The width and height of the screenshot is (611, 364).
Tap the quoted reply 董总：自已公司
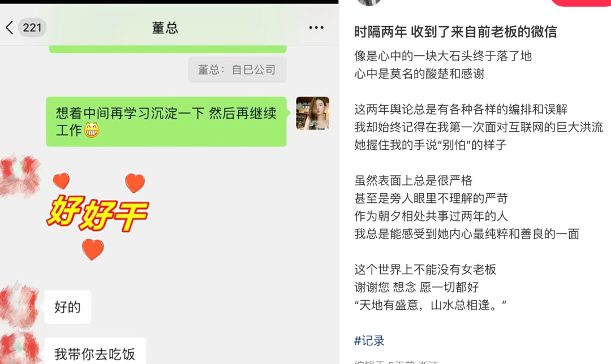click(x=237, y=70)
